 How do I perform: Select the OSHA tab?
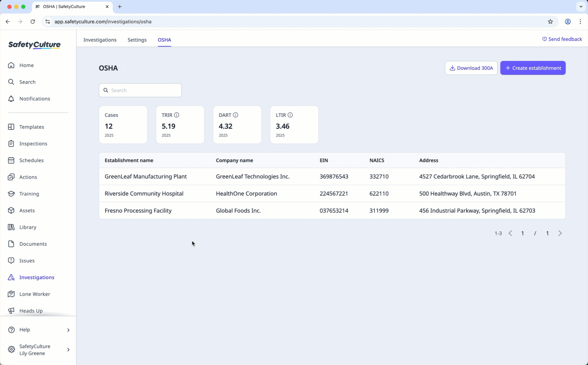point(165,40)
